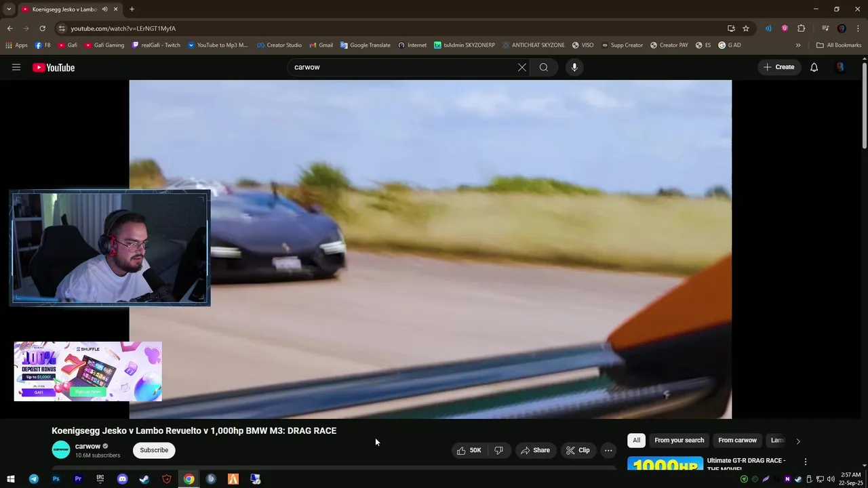Click the browser address bar URL
This screenshot has height=488, width=868.
(123, 28)
